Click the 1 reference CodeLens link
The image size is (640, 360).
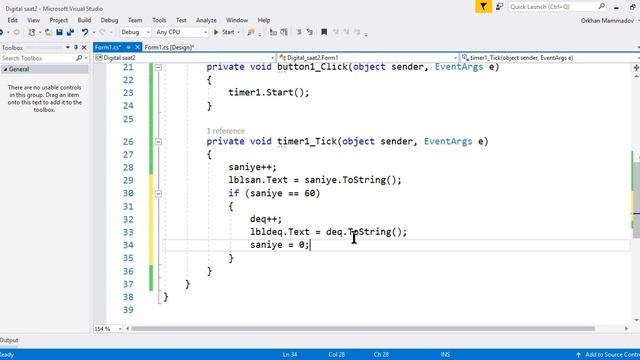pyautogui.click(x=226, y=131)
